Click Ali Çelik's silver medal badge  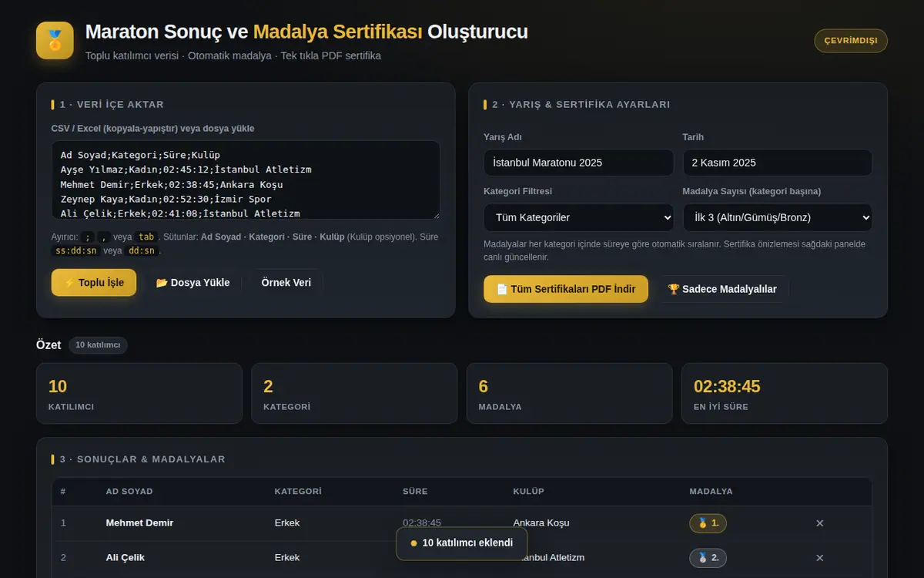point(708,558)
